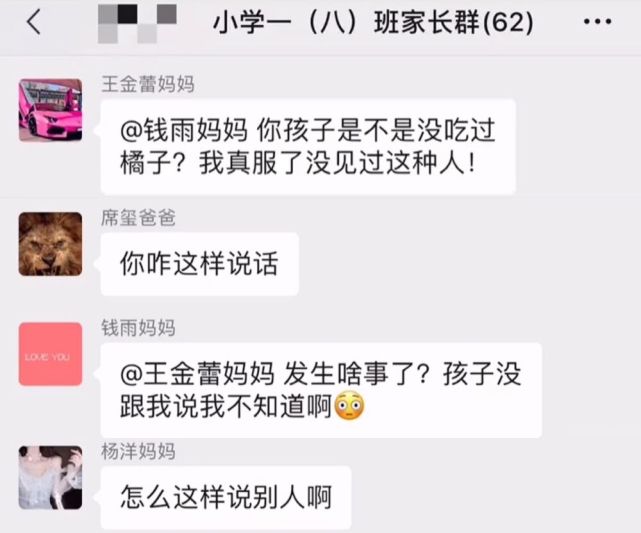Image resolution: width=641 pixels, height=533 pixels.
Task: Open group title 小学一（八）班家长群
Action: (373, 22)
